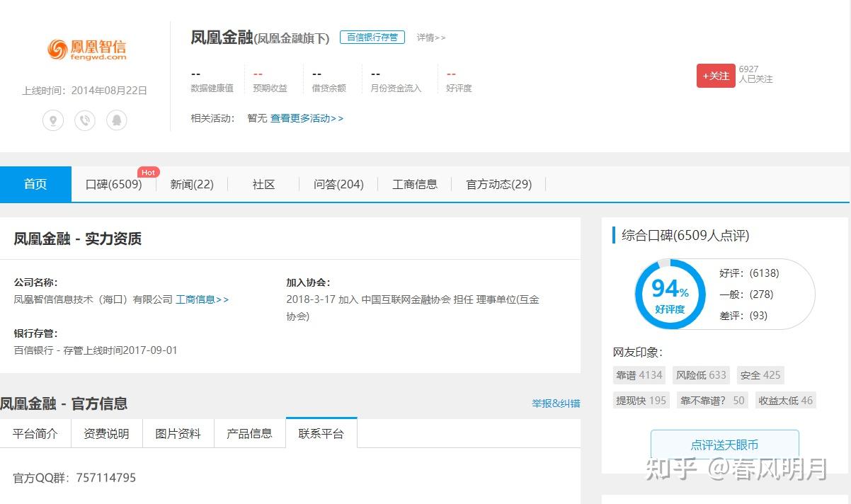The height and width of the screenshot is (504, 851).
Task: Click the 安全 425 impression tag
Action: 760,375
